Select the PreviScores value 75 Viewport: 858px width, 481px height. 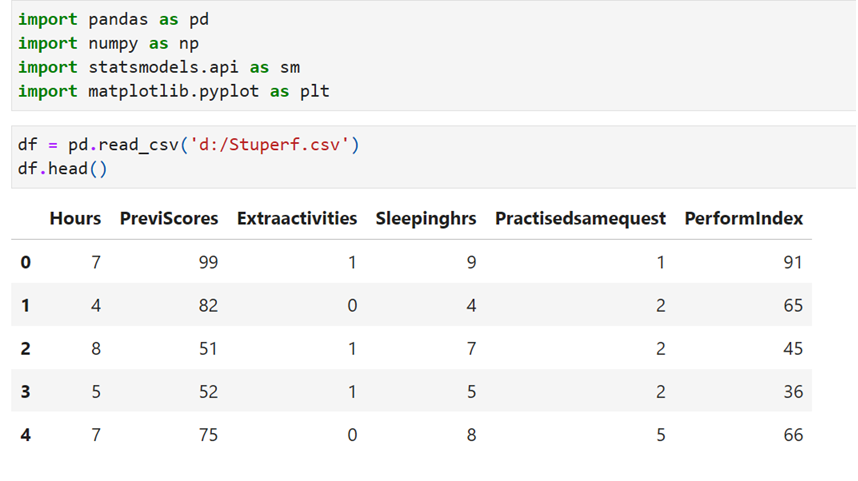(207, 435)
